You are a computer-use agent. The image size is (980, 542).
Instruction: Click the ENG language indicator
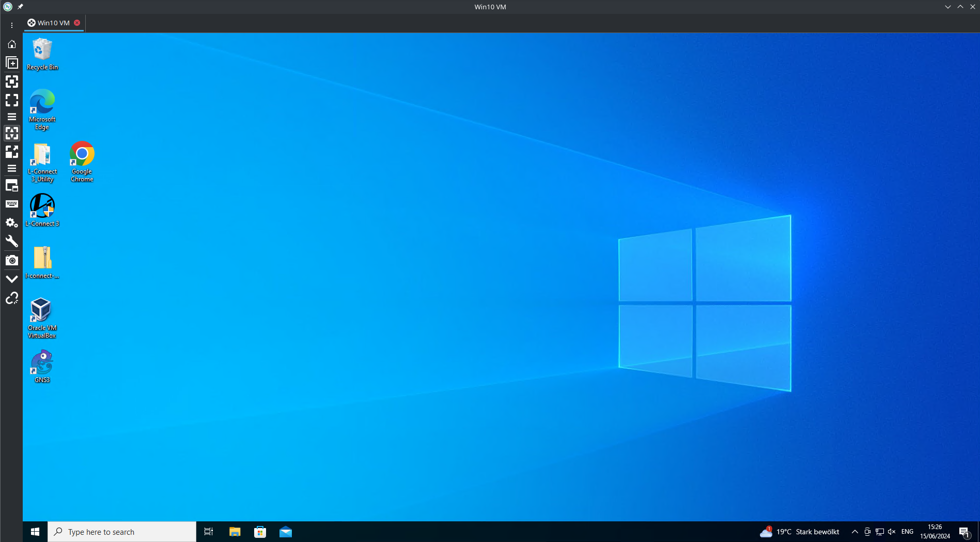click(x=907, y=532)
